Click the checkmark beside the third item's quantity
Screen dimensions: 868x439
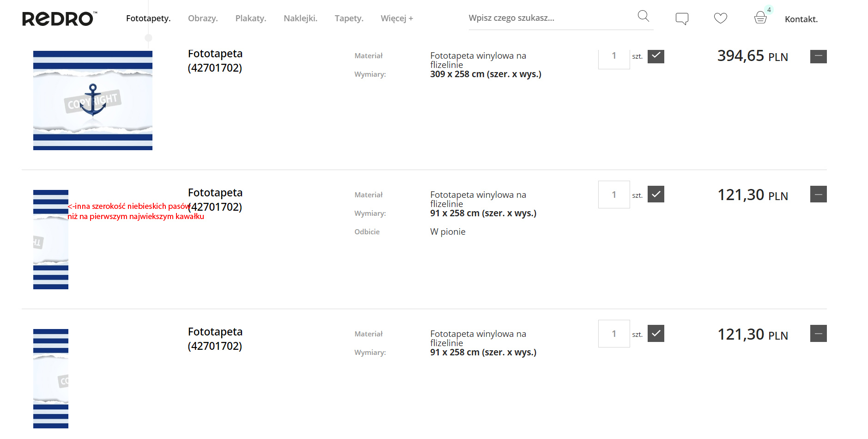click(656, 333)
